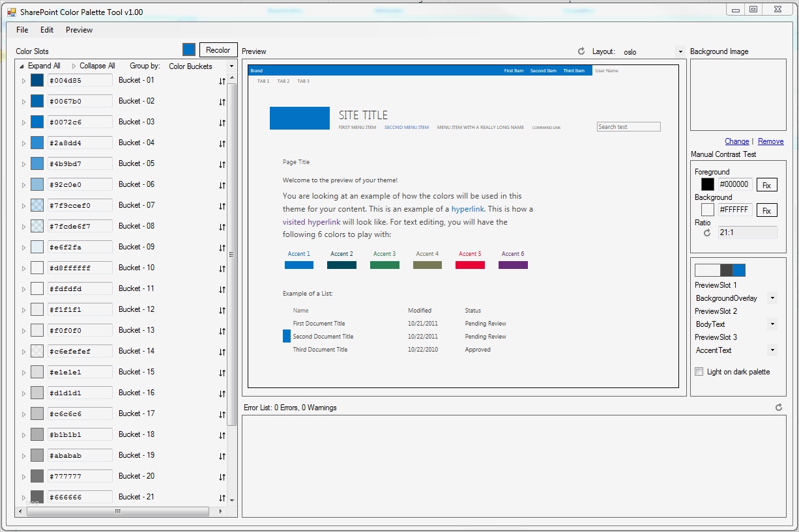Click the swap icon for Bucket - 07
799x532 pixels.
click(x=222, y=206)
